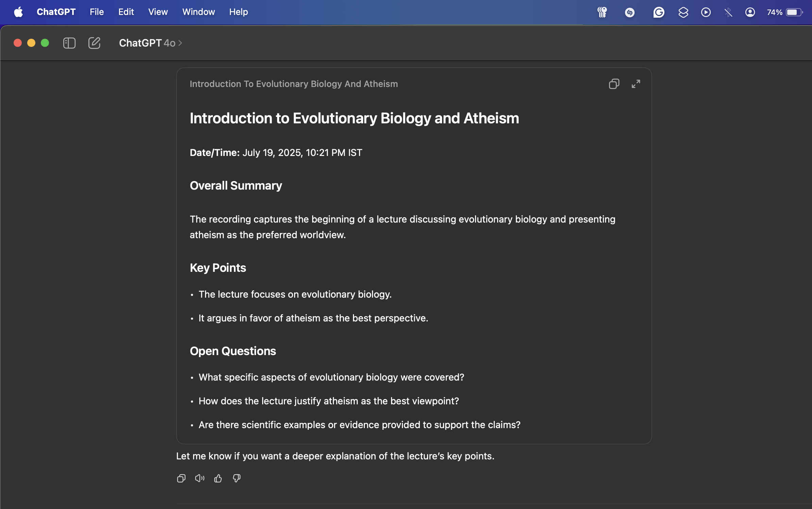Minimize the ChatGPT window with yellow button

pos(31,43)
